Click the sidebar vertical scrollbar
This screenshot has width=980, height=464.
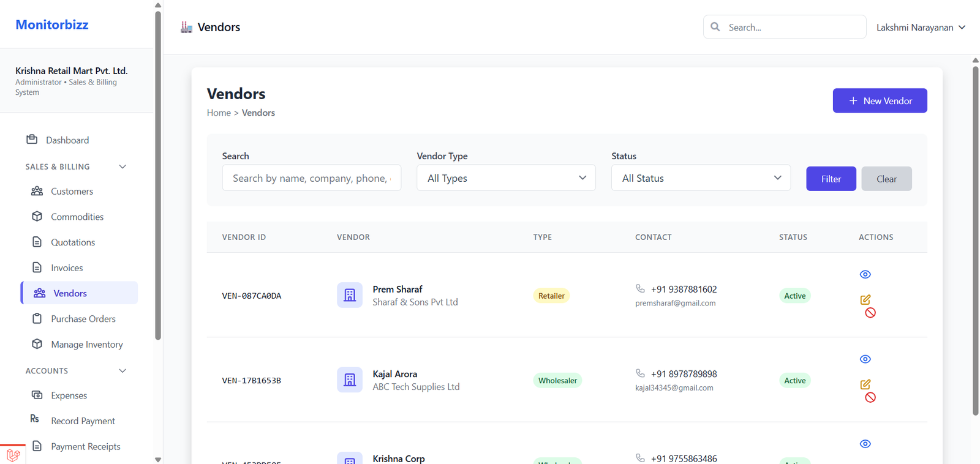point(158,174)
